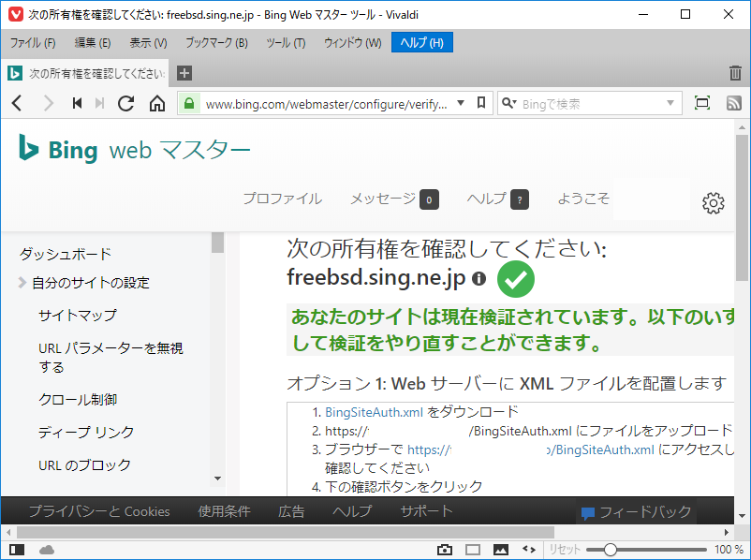Reset zoom with リセット button
Image resolution: width=751 pixels, height=560 pixels.
click(565, 550)
